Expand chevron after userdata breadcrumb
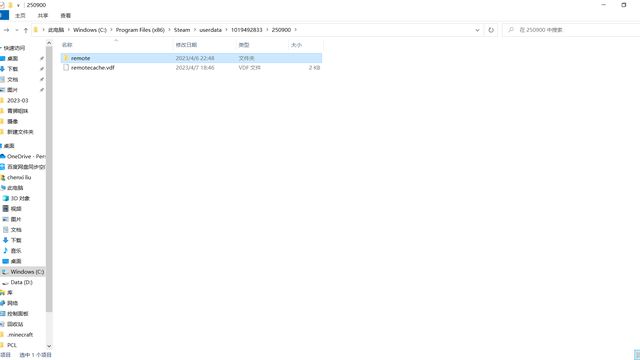This screenshot has width=640, height=360. point(226,30)
